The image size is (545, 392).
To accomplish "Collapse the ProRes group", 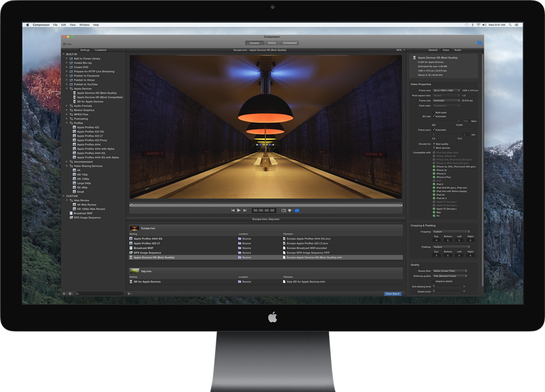I will tap(67, 123).
